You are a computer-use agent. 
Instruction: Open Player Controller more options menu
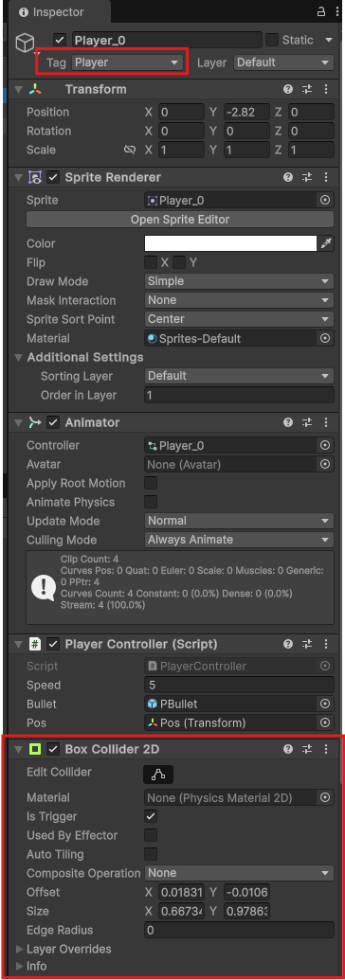326,644
